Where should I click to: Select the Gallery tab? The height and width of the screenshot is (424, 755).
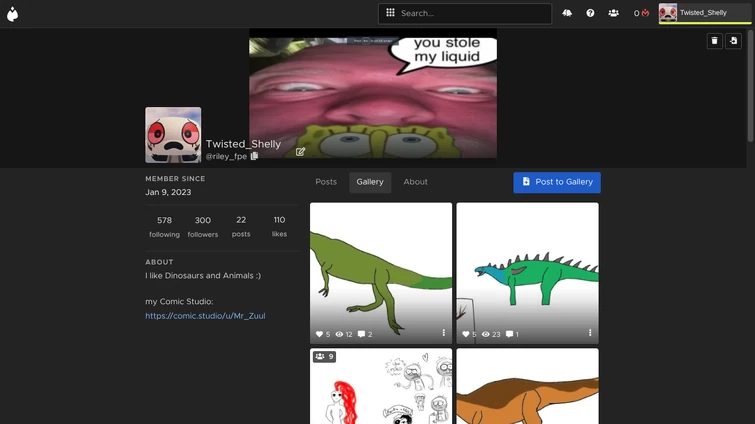click(x=370, y=182)
